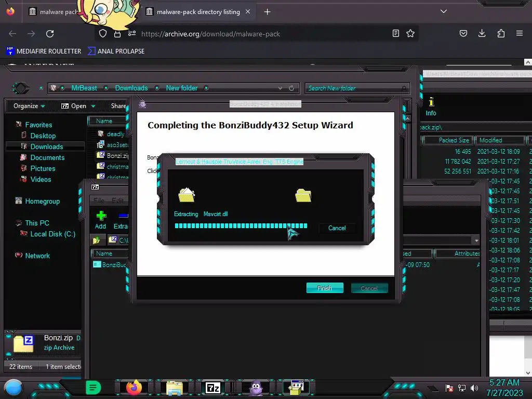Cancel the TruVoice extraction dialog
This screenshot has height=399, width=532.
[x=337, y=228]
